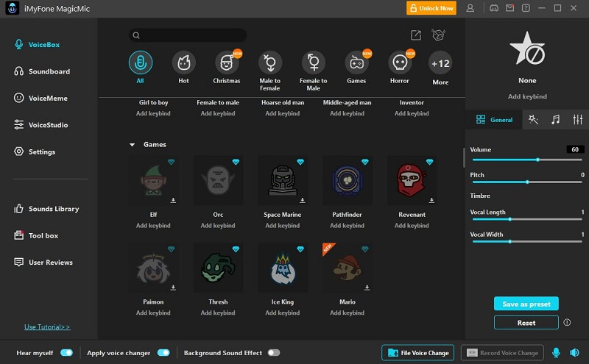
Task: Download the Revenant voice
Action: (431, 201)
